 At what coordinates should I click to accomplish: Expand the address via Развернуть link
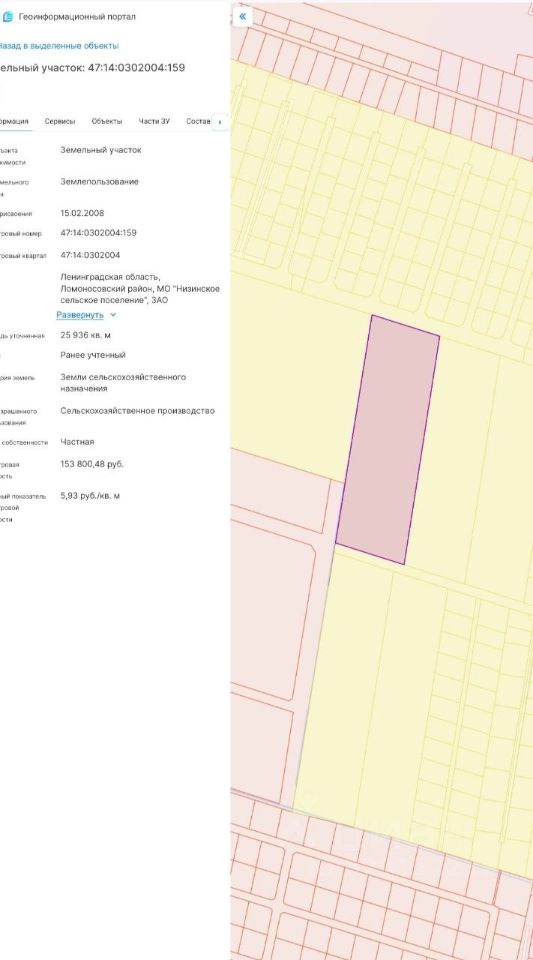pyautogui.click(x=80, y=315)
